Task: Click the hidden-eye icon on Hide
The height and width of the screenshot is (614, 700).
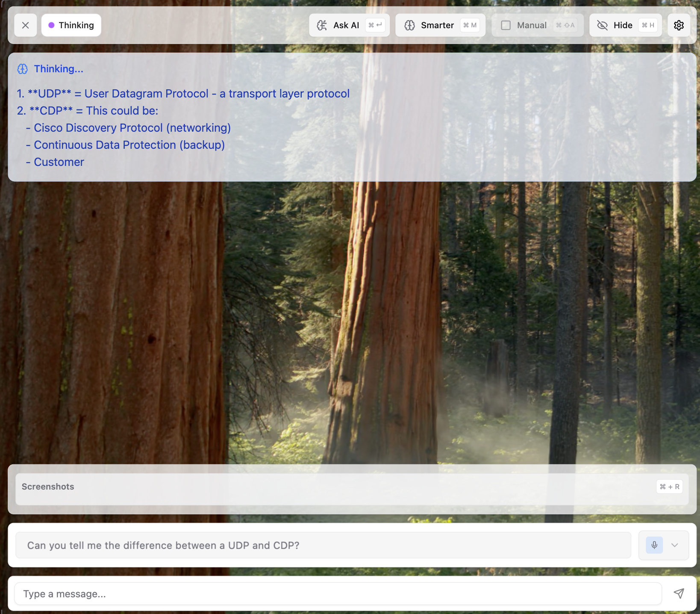Action: pos(603,25)
